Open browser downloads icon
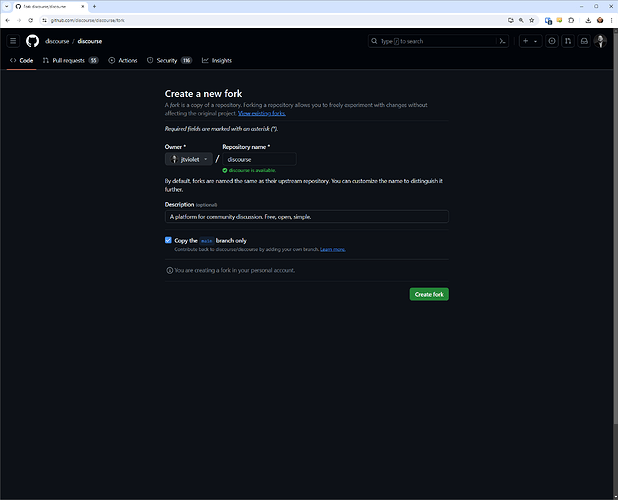Viewport: 618px width, 500px height. (588, 20)
